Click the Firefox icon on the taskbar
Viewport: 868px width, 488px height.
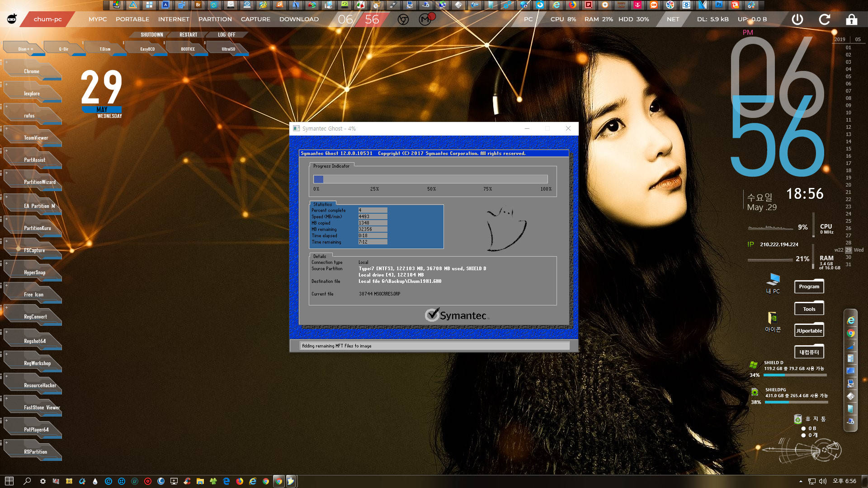[x=239, y=481]
